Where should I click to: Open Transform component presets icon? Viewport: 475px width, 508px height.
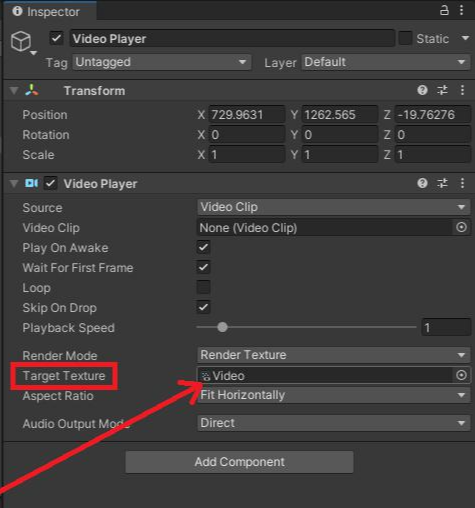pos(442,90)
